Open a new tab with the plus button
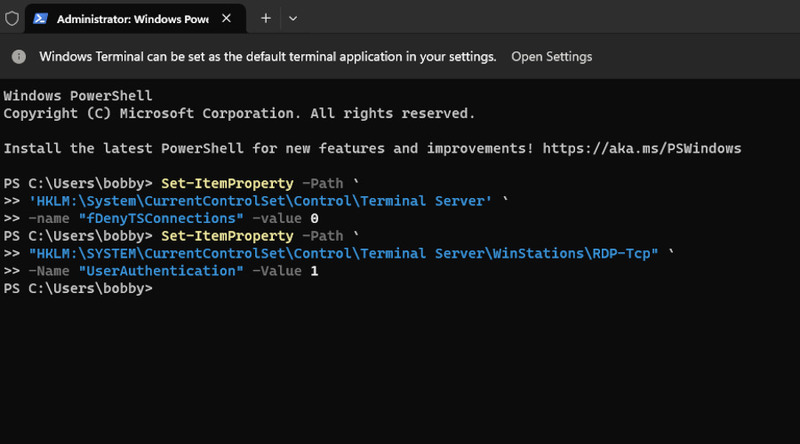 (266, 18)
